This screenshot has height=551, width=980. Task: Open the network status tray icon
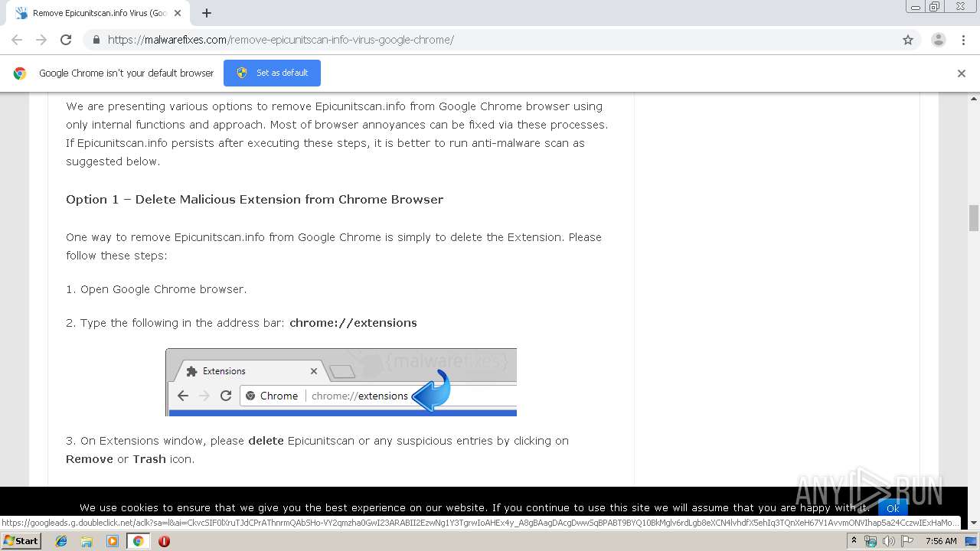click(x=871, y=541)
